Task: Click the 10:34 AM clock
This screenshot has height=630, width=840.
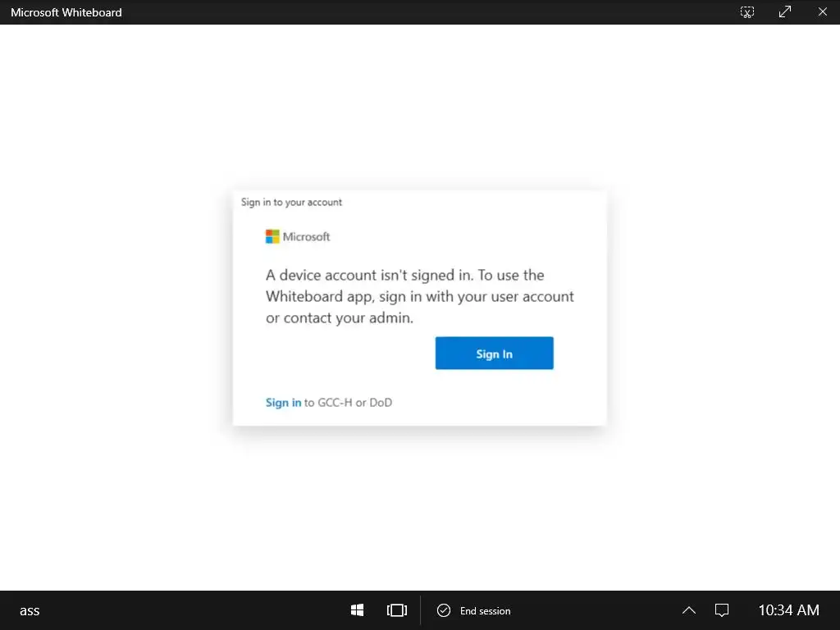Action: pyautogui.click(x=788, y=610)
